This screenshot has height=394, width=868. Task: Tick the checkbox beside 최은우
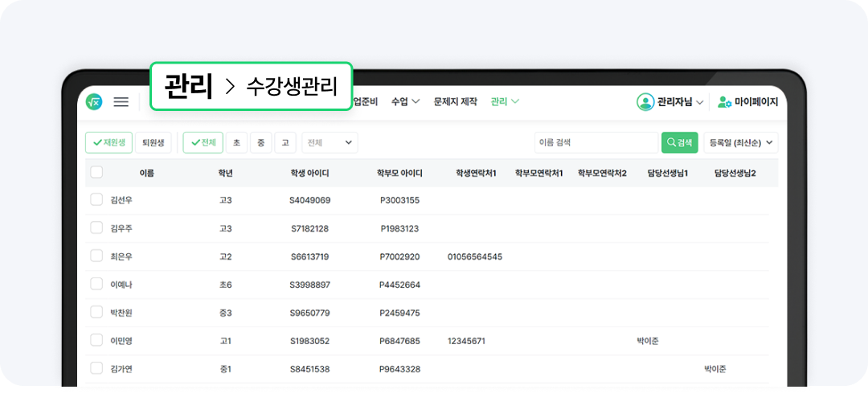(x=96, y=257)
